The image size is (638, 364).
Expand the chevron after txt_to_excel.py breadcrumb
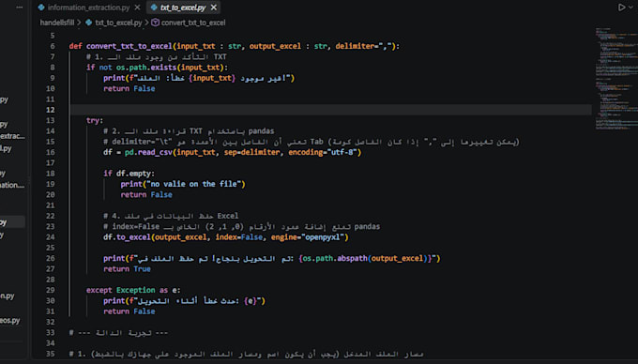(x=146, y=23)
